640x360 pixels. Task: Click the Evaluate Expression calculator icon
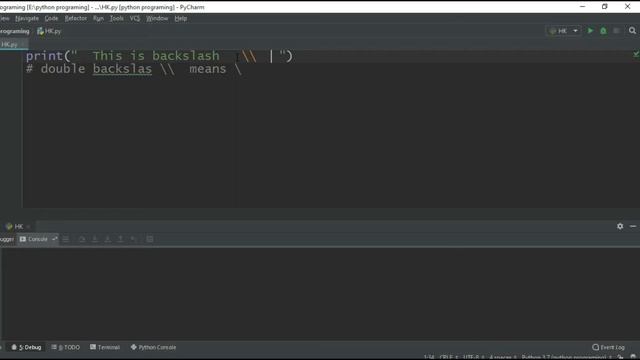tap(150, 239)
